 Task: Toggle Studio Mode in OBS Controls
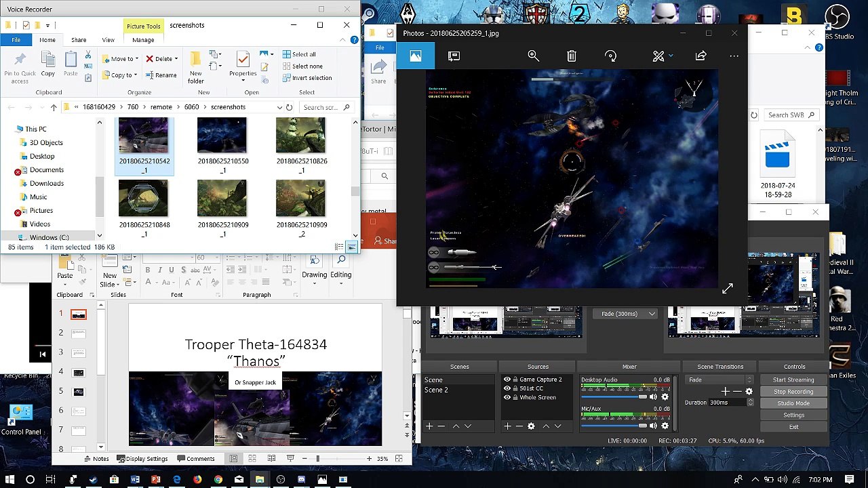coord(793,403)
